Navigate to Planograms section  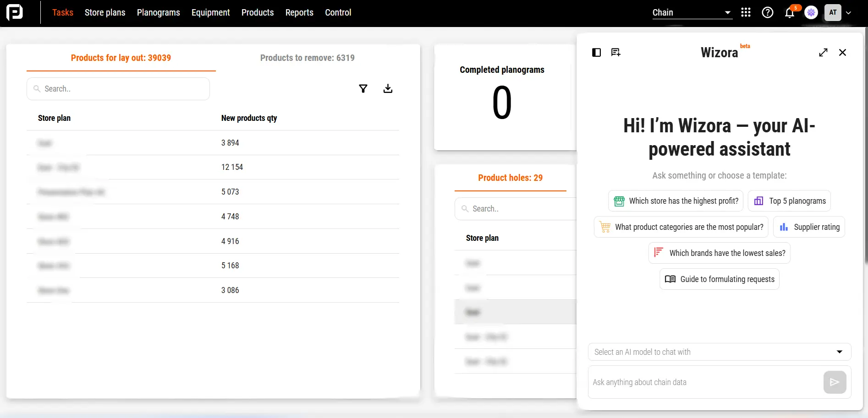click(x=158, y=12)
